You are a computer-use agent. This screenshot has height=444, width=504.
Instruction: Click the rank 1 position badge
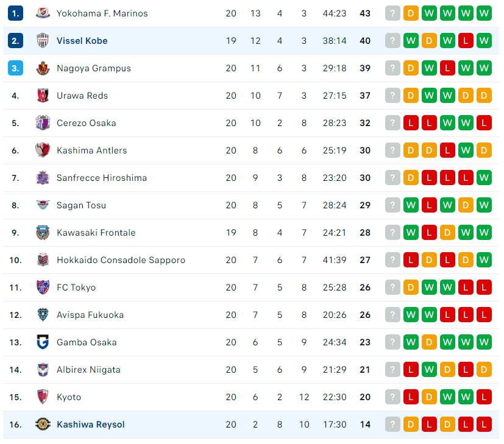pos(15,13)
